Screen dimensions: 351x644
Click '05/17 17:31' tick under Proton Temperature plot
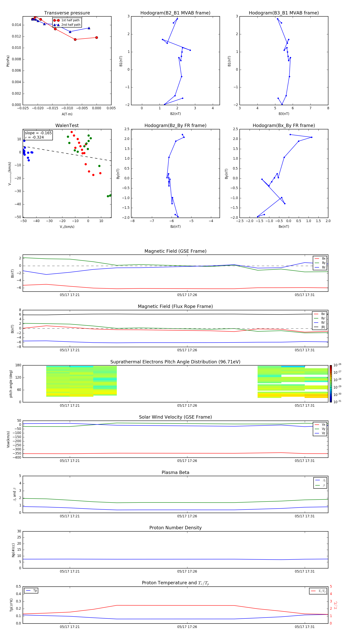[305, 627]
